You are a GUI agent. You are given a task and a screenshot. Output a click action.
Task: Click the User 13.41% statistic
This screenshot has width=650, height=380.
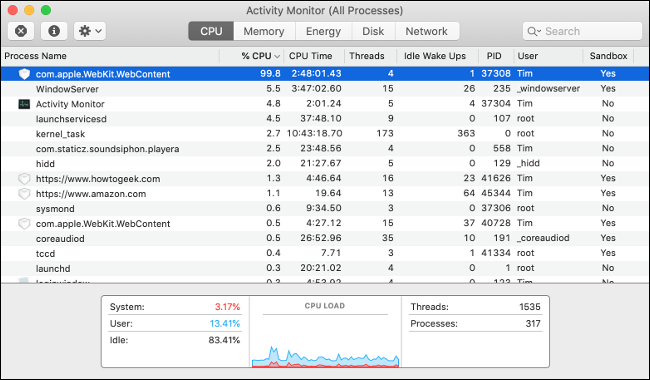[175, 324]
